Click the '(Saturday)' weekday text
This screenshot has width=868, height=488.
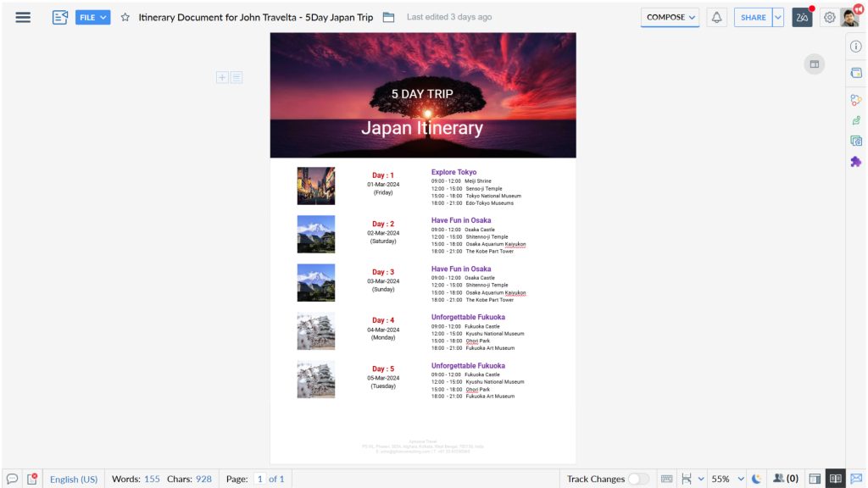click(383, 241)
